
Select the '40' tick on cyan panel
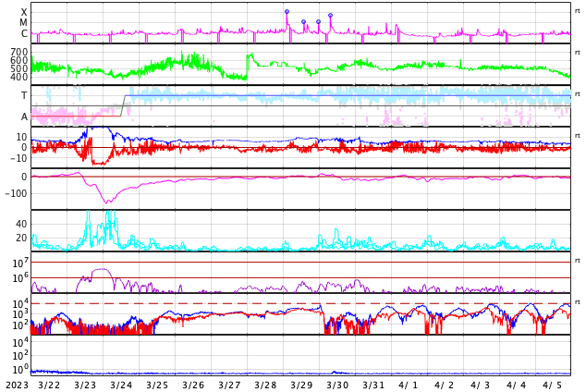21,225
